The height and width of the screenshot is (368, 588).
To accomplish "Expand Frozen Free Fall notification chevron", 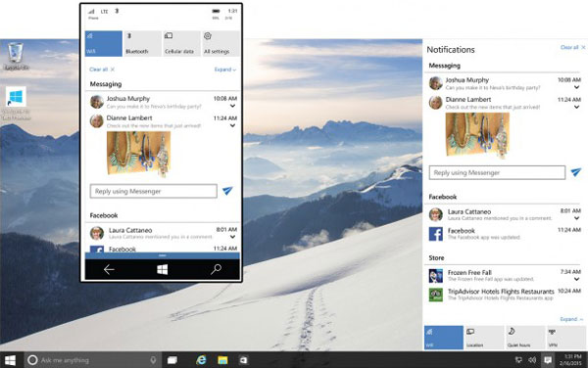I will [x=577, y=279].
